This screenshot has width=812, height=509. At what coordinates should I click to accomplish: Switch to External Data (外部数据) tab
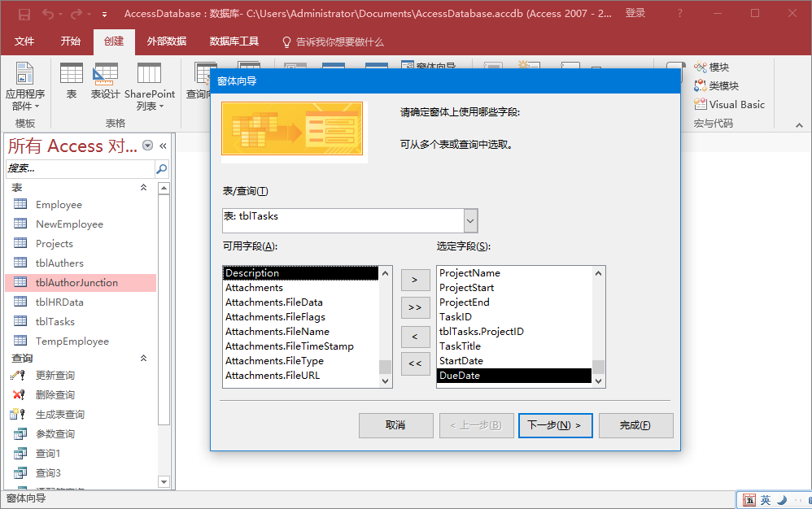tap(166, 41)
